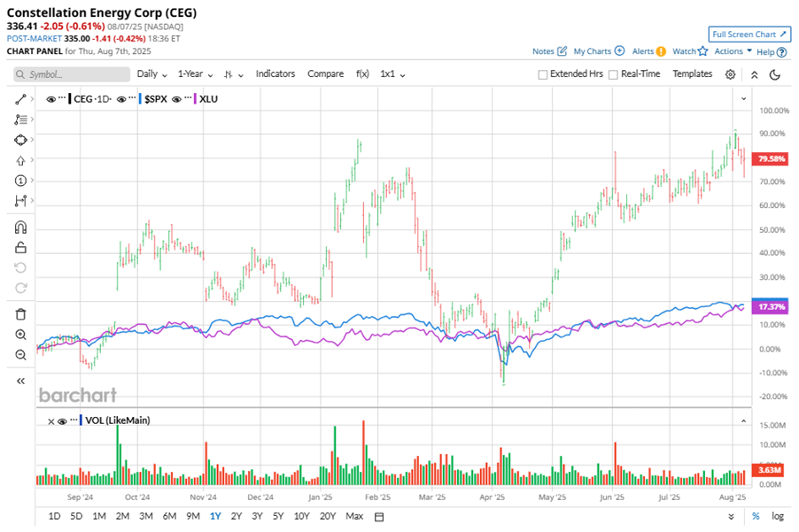Screen dimensions: 799x532
Task: Select the 1D range tab
Action: [x=54, y=516]
